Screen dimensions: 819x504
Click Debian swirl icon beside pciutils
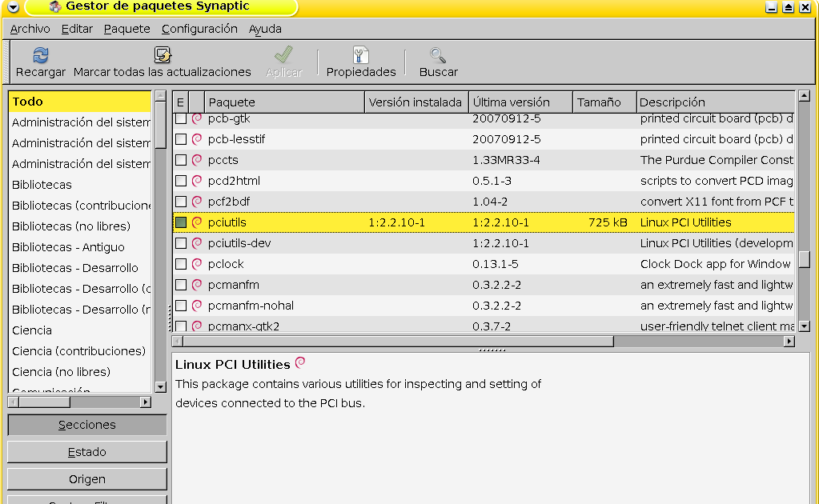197,222
